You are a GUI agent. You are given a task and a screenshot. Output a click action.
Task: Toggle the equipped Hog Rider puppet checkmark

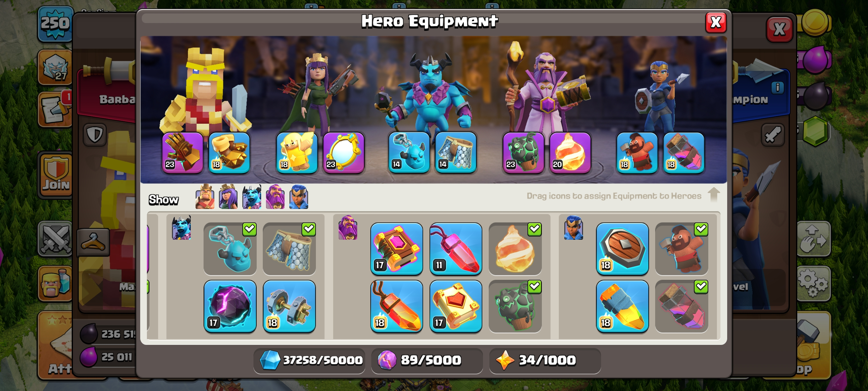click(681, 249)
